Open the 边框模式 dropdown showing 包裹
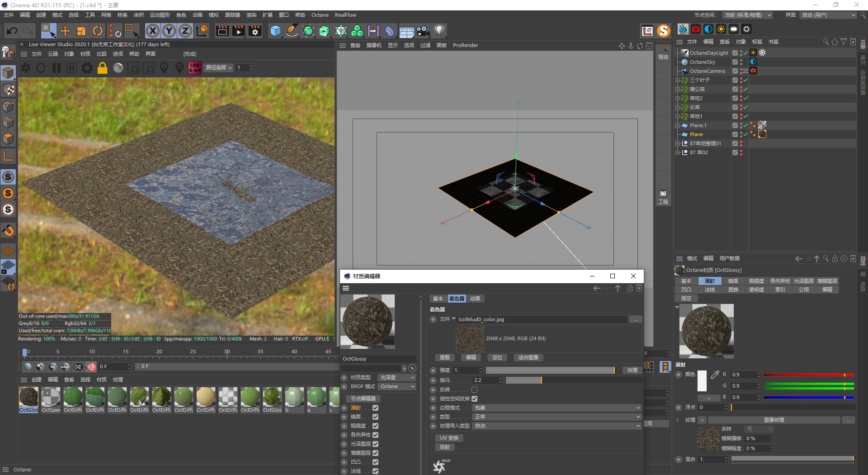868x475 pixels. point(557,408)
